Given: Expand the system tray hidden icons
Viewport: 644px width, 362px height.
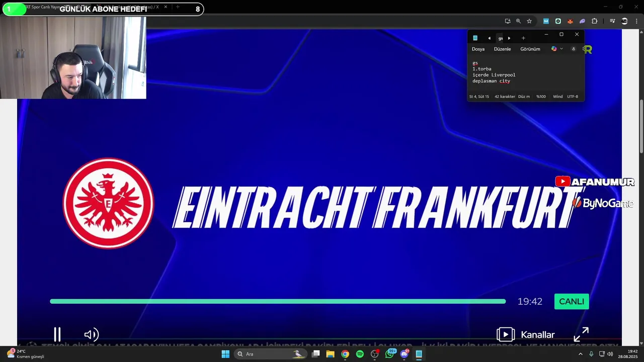Looking at the screenshot, I should pyautogui.click(x=580, y=354).
